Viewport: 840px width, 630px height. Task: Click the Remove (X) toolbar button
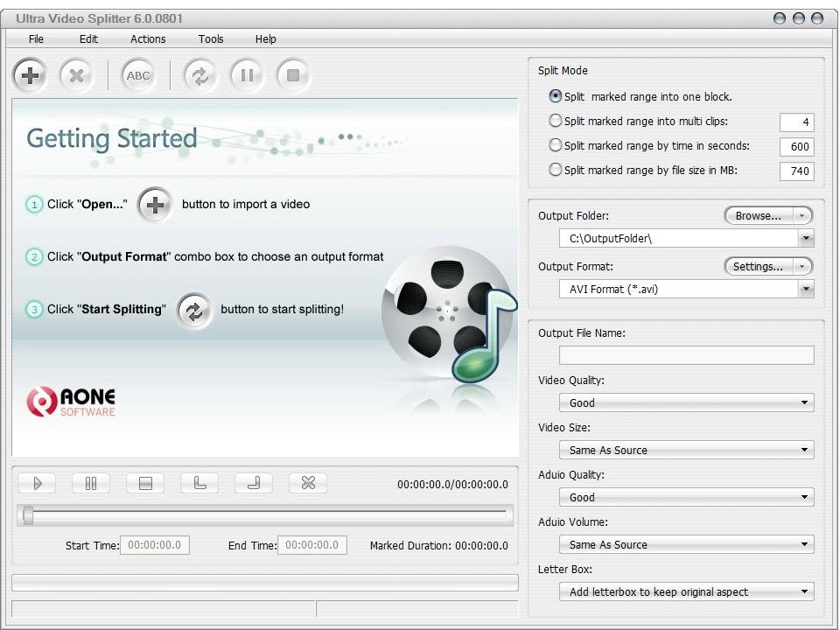click(76, 75)
